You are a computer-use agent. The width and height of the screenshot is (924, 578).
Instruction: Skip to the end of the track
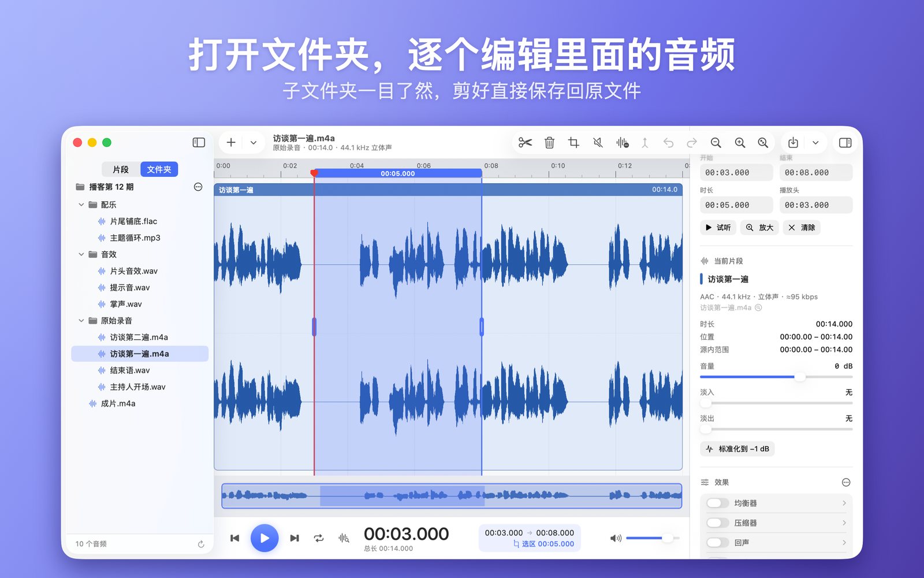click(x=295, y=538)
